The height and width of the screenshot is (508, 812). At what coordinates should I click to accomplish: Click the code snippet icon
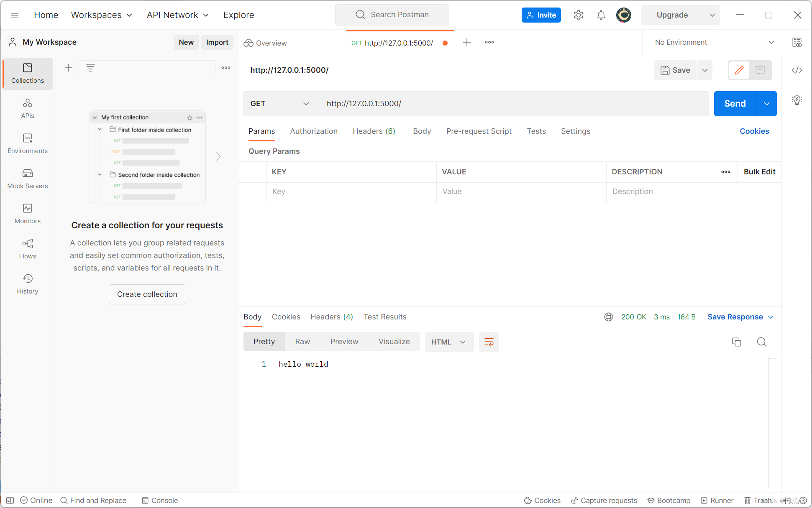[x=797, y=70]
